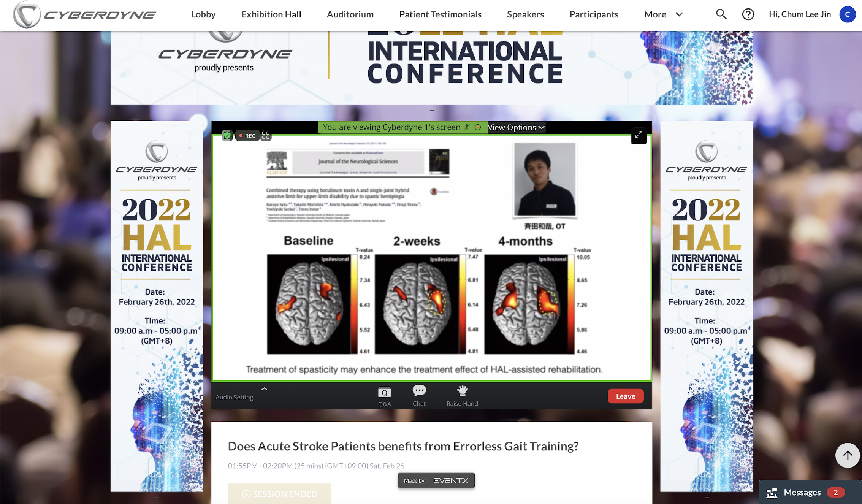Enter fullscreen with the expand arrows icon

[639, 135]
